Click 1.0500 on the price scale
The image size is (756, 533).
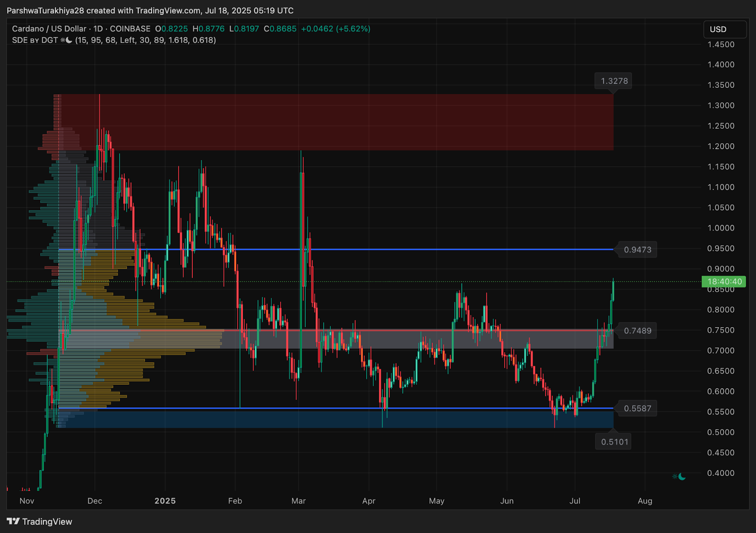tap(721, 208)
